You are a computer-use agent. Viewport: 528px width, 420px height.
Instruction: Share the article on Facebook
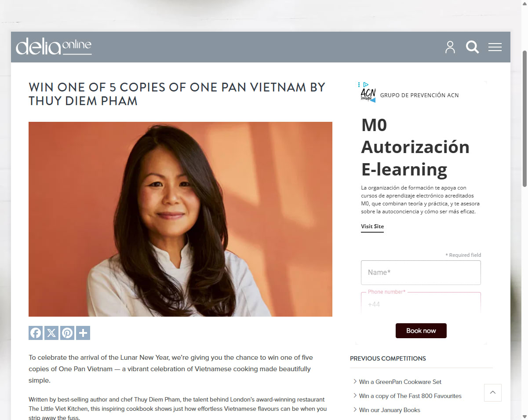coord(36,333)
